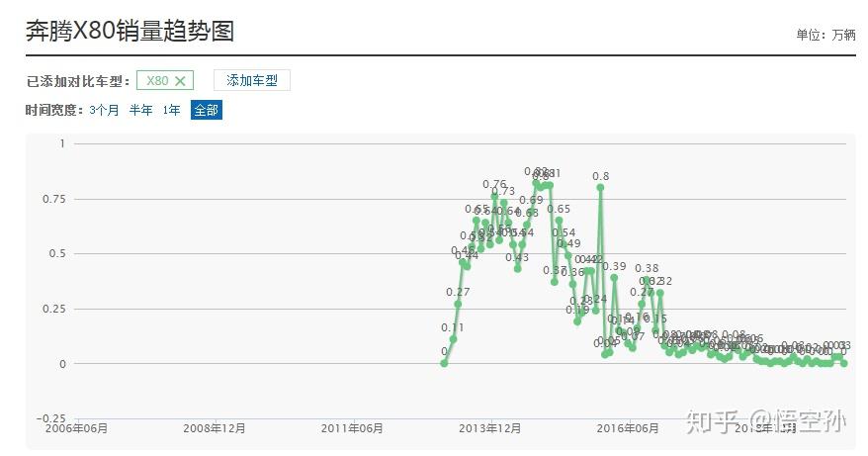This screenshot has width=868, height=456.
Task: Remove the X80 comparison model tag
Action: coord(181,81)
